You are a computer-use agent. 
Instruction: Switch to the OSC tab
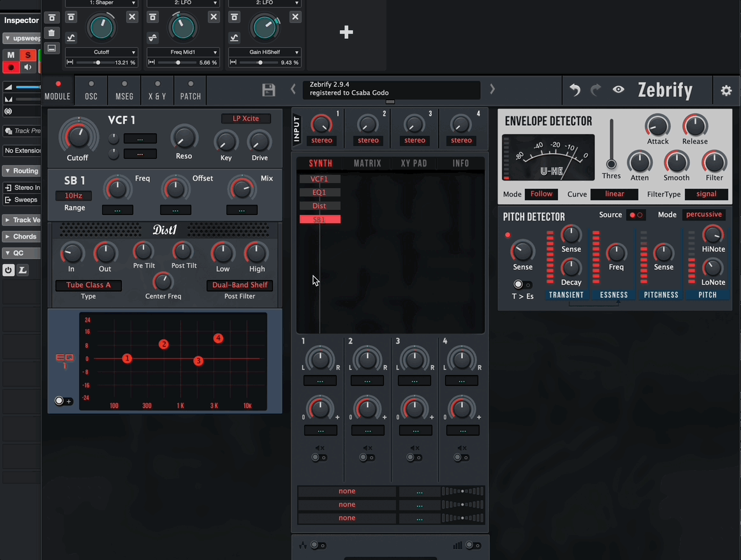point(91,91)
